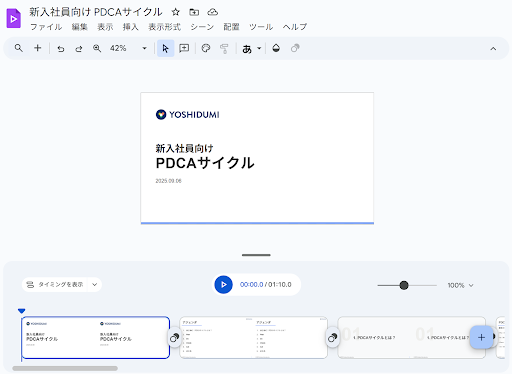Click the timeline panel resize handle bar

256,255
